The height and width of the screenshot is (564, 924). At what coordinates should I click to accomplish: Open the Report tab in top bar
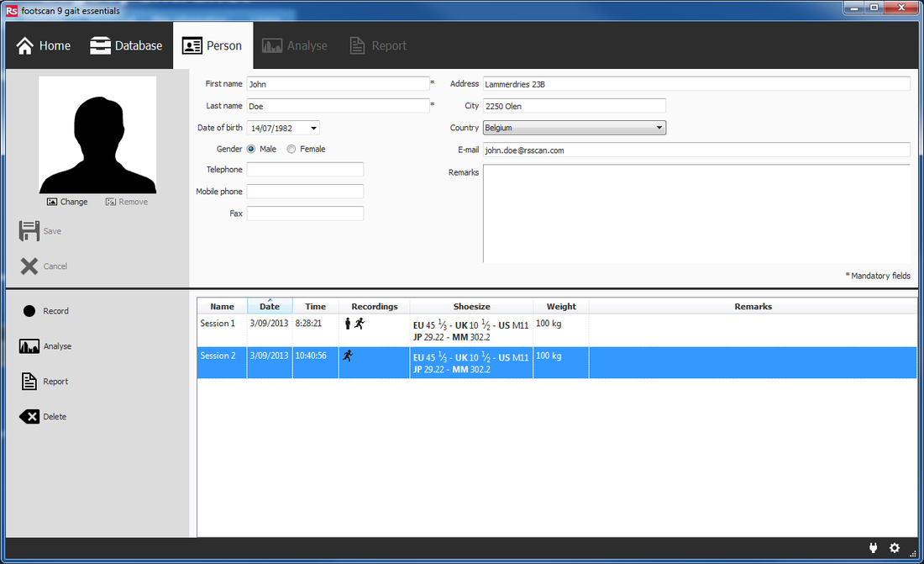click(378, 45)
